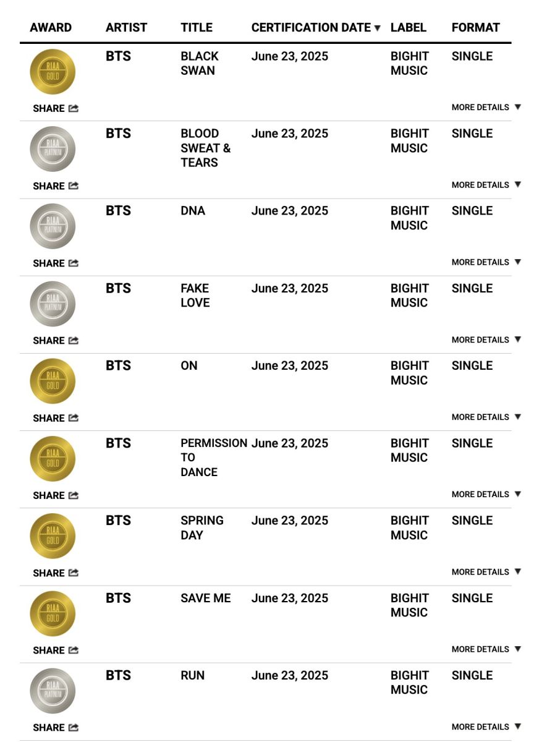Image resolution: width=560 pixels, height=742 pixels.
Task: Sort by the Certification Date column header
Action: (316, 28)
